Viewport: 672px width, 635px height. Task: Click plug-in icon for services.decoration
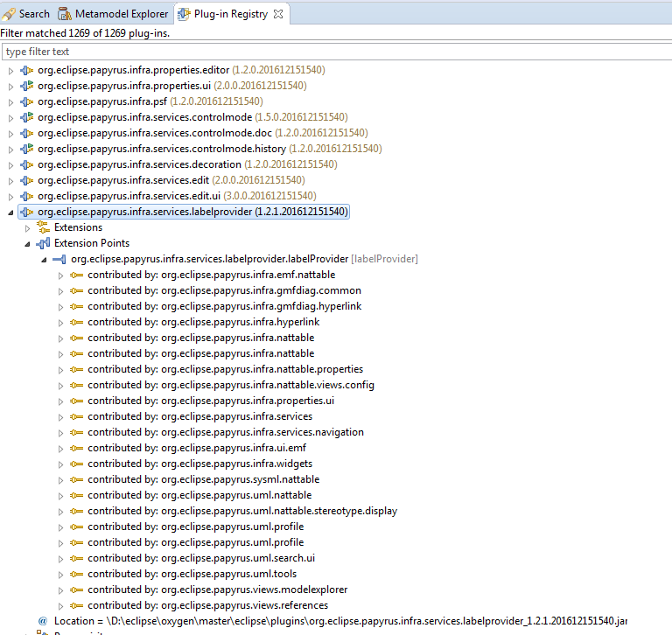pyautogui.click(x=26, y=164)
